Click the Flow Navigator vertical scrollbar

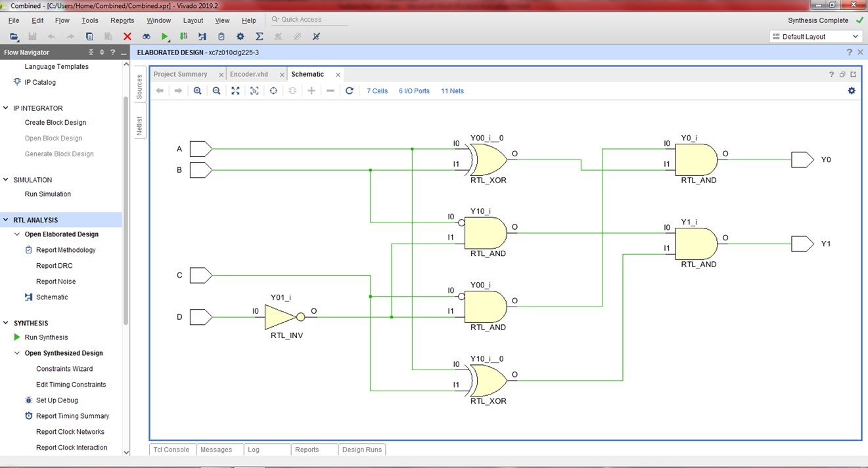click(126, 210)
